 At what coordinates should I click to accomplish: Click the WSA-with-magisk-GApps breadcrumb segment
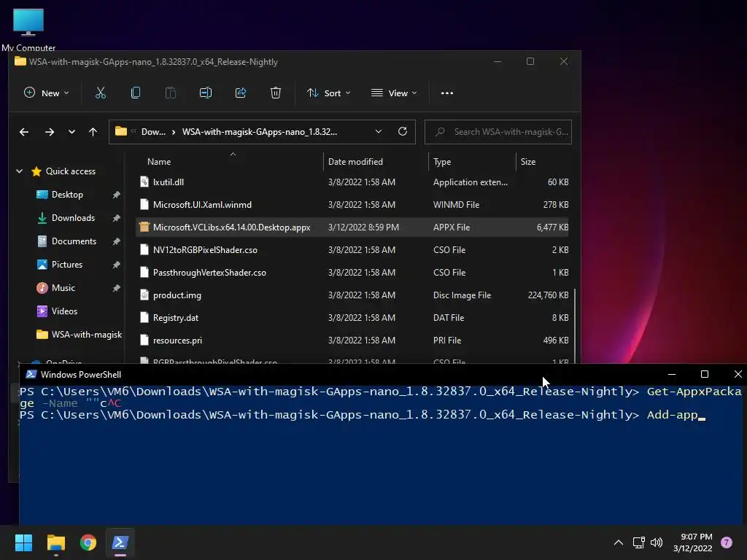point(260,132)
